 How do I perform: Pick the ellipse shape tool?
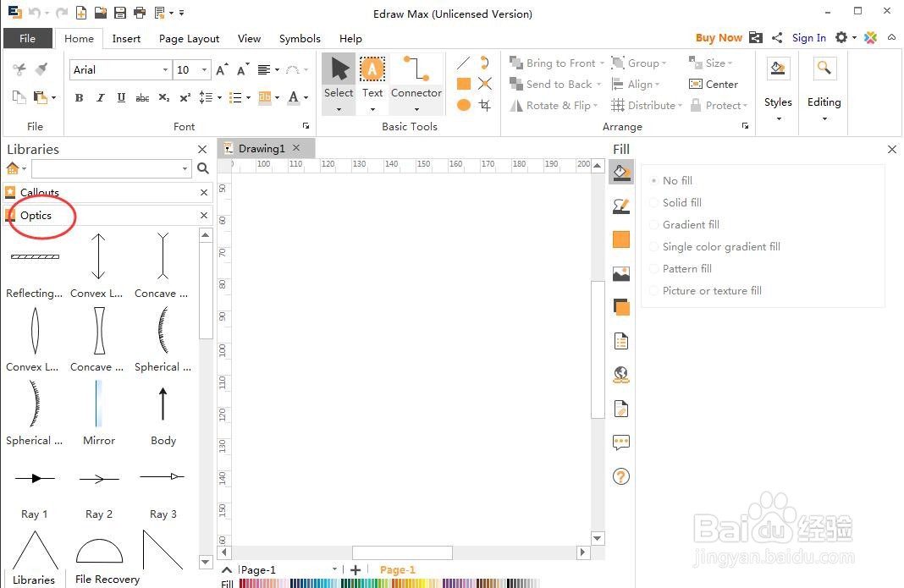(x=464, y=105)
